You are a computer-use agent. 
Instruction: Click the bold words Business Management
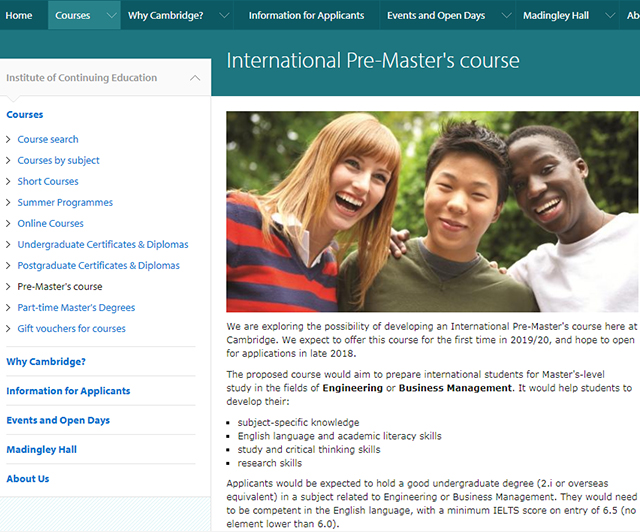pyautogui.click(x=455, y=388)
